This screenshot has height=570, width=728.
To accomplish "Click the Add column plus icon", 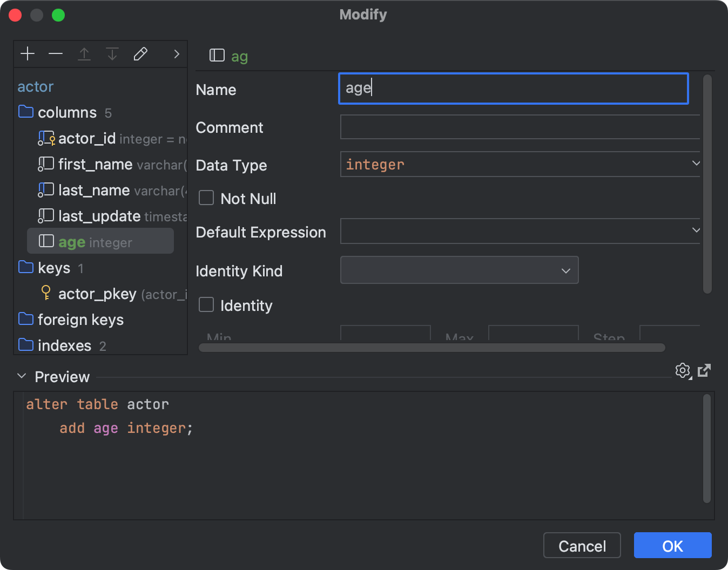I will tap(28, 53).
